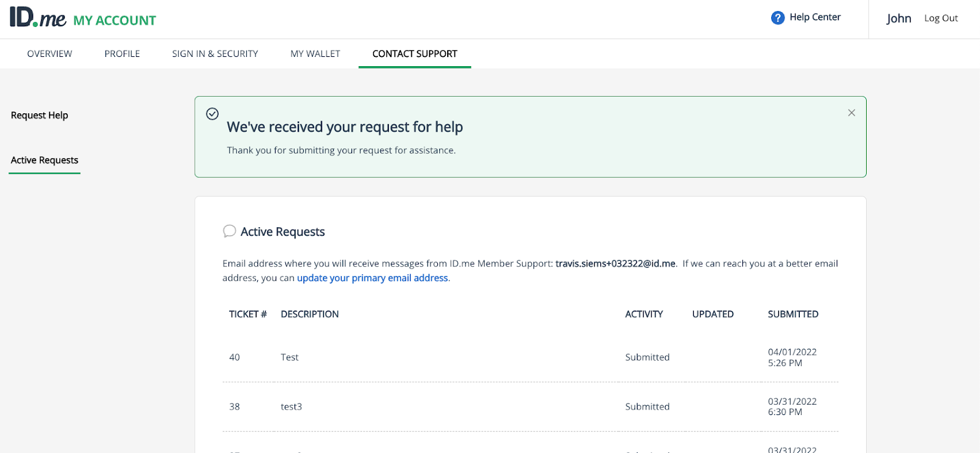Click the John account name
This screenshot has height=453, width=980.
point(899,18)
